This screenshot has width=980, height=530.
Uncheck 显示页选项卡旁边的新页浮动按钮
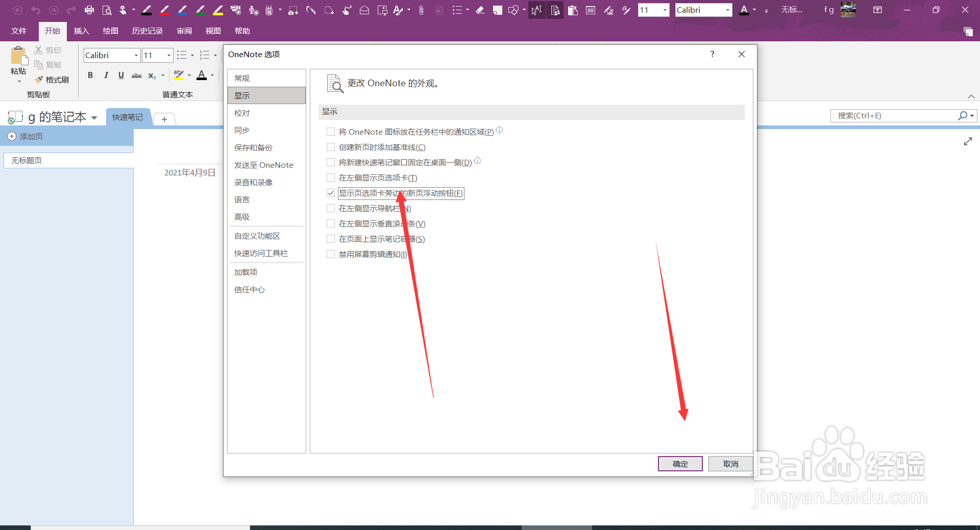click(331, 193)
